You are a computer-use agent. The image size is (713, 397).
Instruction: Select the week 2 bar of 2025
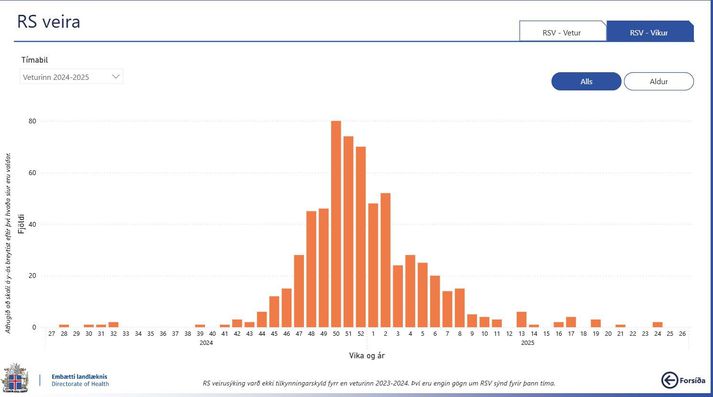[x=386, y=260]
